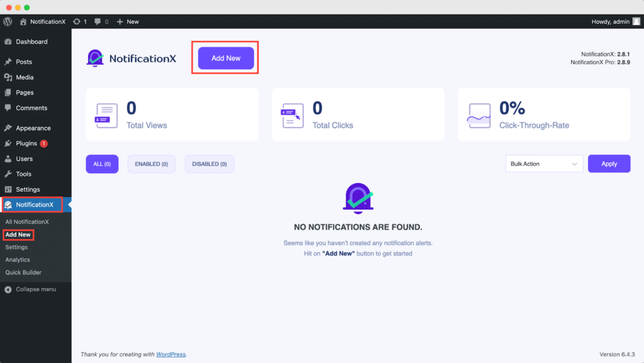Click NotificationX Pro: 2.8.9 version text
644x363 pixels.
click(x=600, y=62)
